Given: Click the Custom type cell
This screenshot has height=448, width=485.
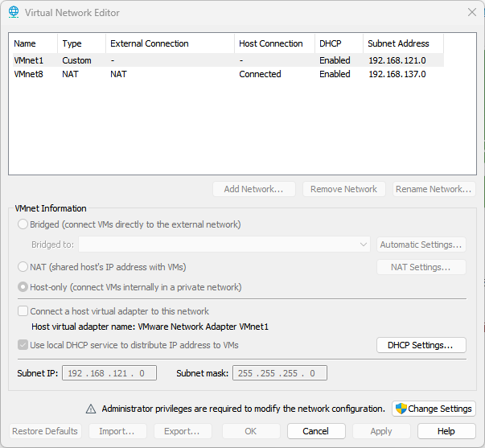Looking at the screenshot, I should coord(76,60).
